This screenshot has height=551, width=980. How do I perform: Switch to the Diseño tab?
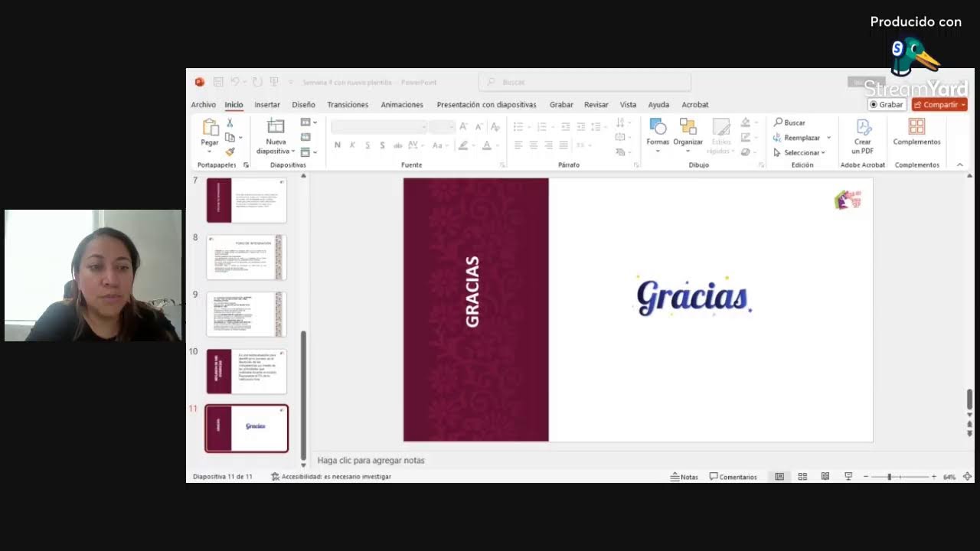tap(303, 105)
